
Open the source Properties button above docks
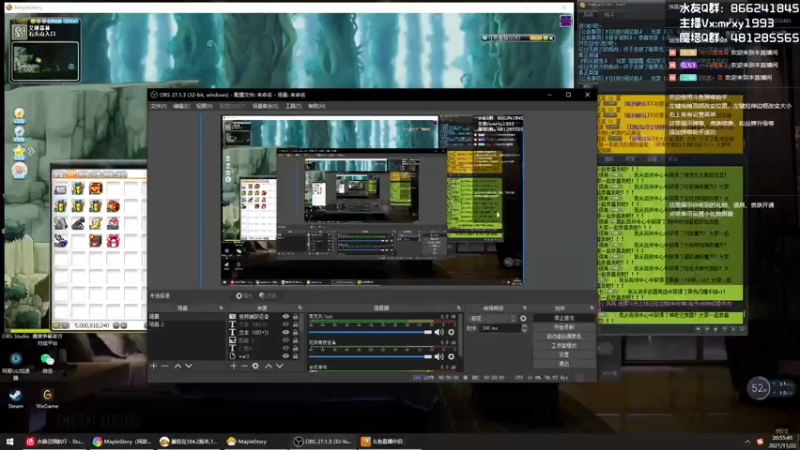244,296
